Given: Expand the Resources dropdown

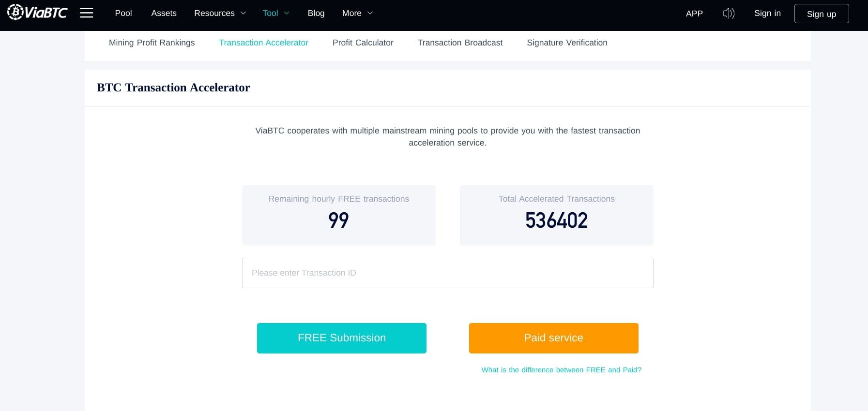Looking at the screenshot, I should (x=220, y=13).
